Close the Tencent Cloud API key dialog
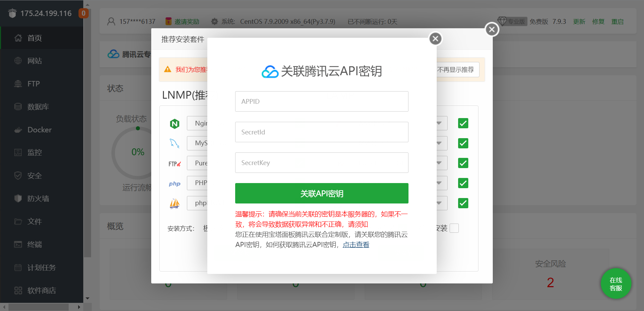The height and width of the screenshot is (311, 644). click(x=435, y=38)
